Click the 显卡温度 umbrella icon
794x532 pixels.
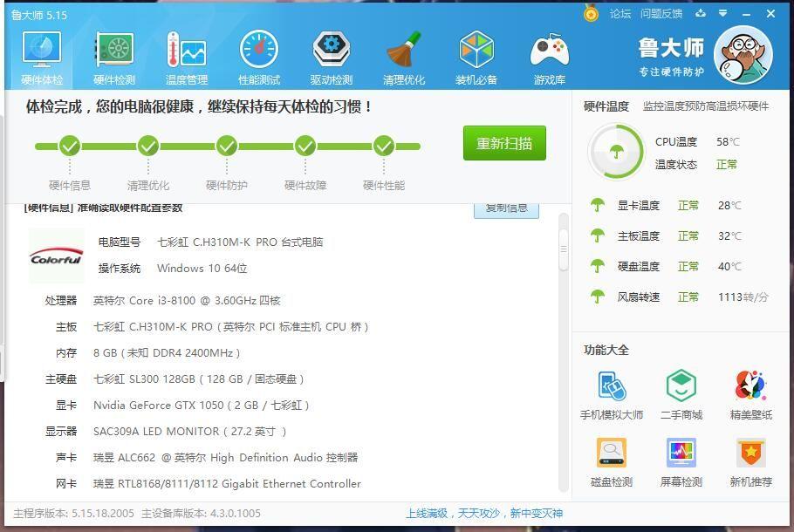click(598, 205)
